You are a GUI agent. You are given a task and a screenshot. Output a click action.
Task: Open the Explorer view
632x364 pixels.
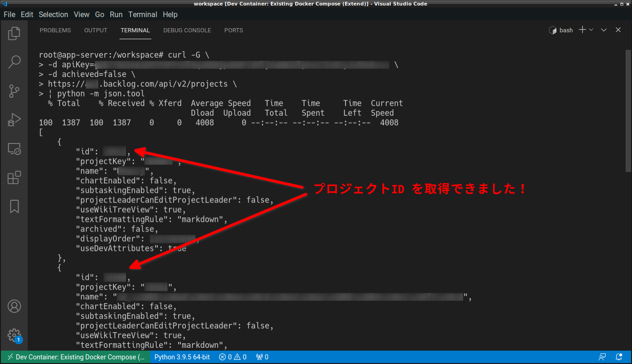[14, 33]
